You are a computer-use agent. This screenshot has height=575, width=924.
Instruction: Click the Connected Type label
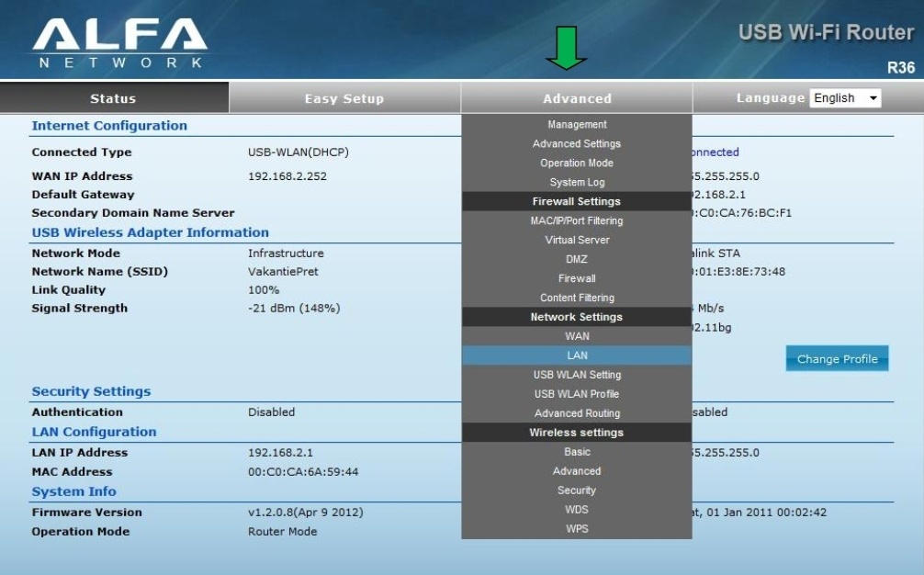[82, 152]
